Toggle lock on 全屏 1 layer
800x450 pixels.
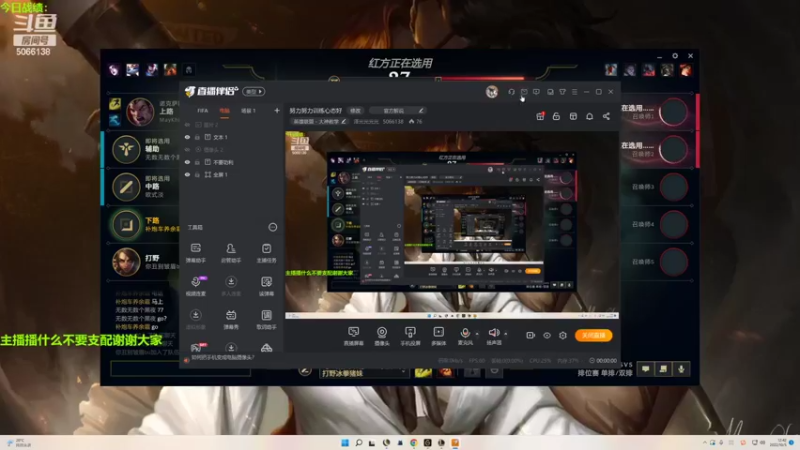[197, 174]
